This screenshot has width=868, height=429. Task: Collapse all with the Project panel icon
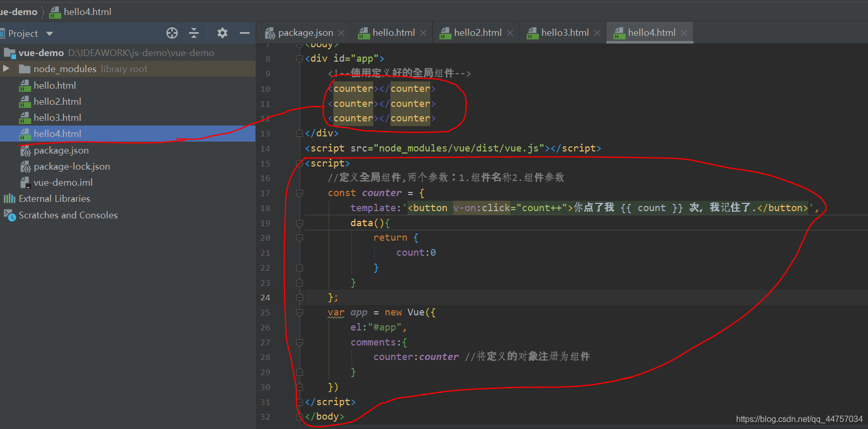click(x=194, y=33)
